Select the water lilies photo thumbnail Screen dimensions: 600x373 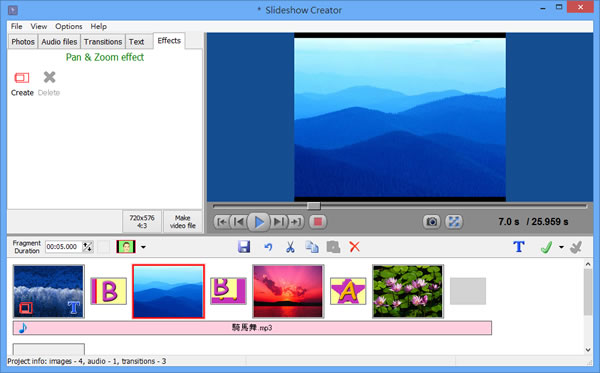point(408,292)
